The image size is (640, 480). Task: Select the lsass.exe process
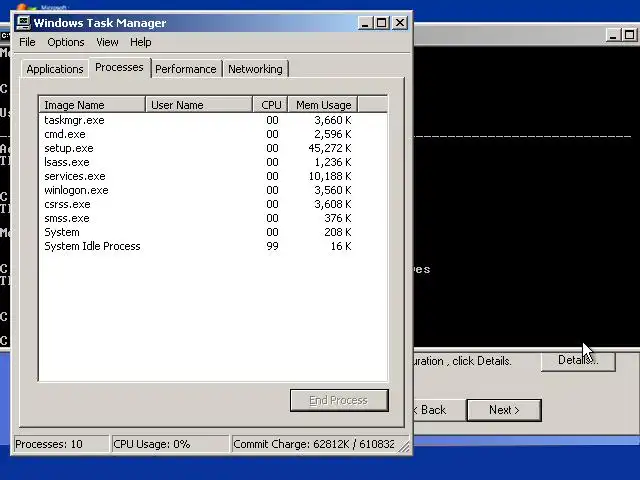coord(213,162)
